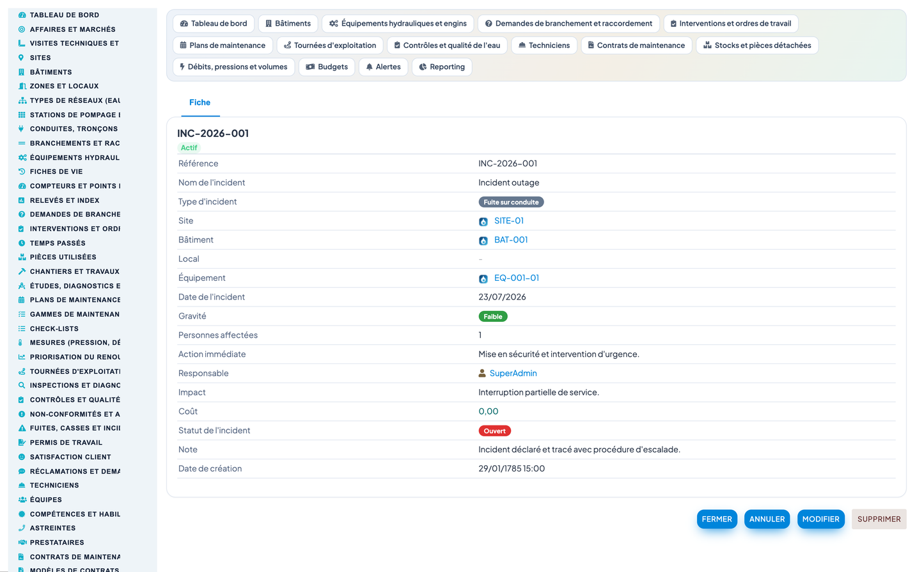Image resolution: width=924 pixels, height=572 pixels.
Task: Click the Permis de travail signature icon
Action: [22, 443]
